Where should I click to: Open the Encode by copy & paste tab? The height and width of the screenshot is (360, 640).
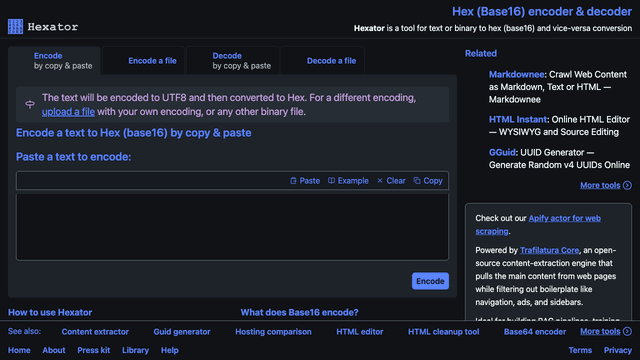[x=54, y=60]
